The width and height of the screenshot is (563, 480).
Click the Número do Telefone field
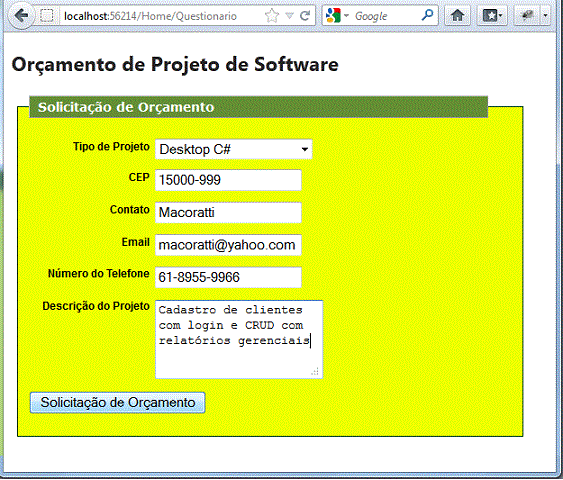(228, 277)
